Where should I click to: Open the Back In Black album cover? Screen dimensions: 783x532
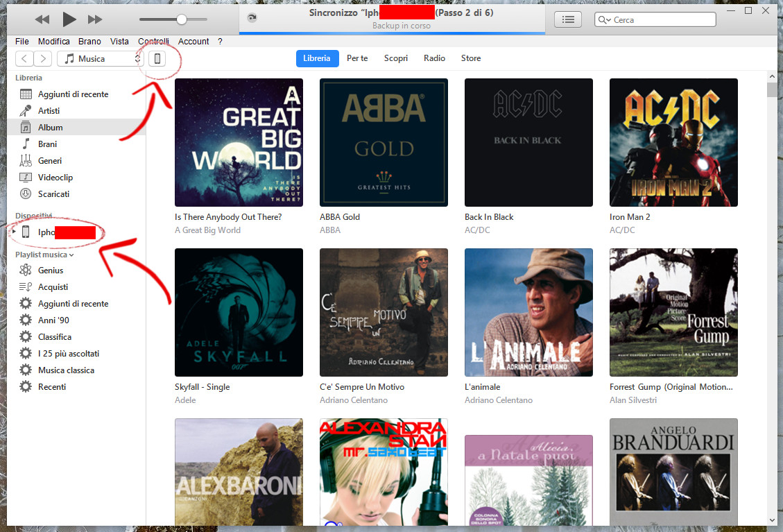pos(529,142)
